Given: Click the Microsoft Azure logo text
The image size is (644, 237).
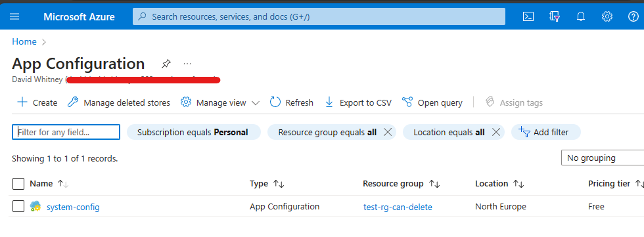Looking at the screenshot, I should point(80,17).
